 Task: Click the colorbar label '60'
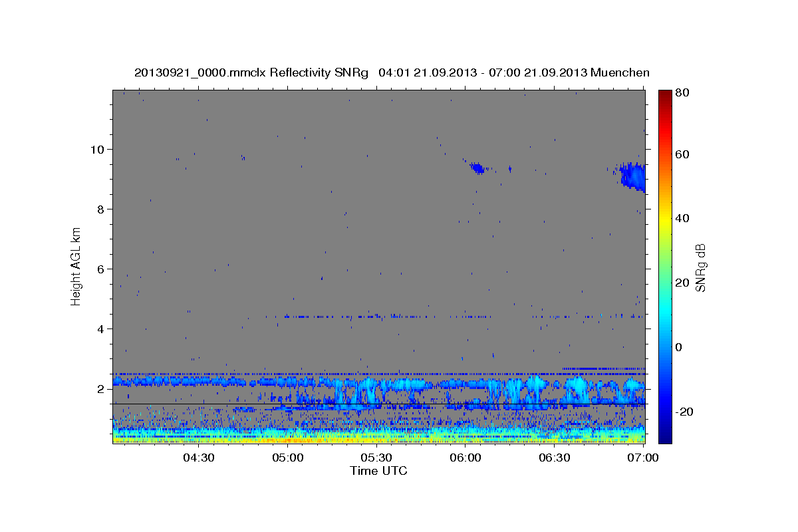tap(684, 154)
